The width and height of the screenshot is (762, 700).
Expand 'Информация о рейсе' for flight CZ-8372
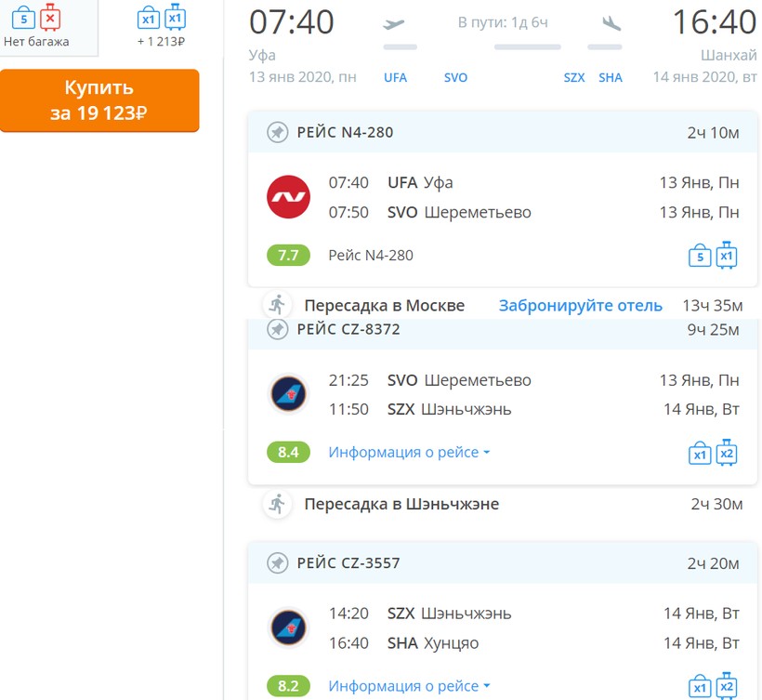(x=409, y=453)
